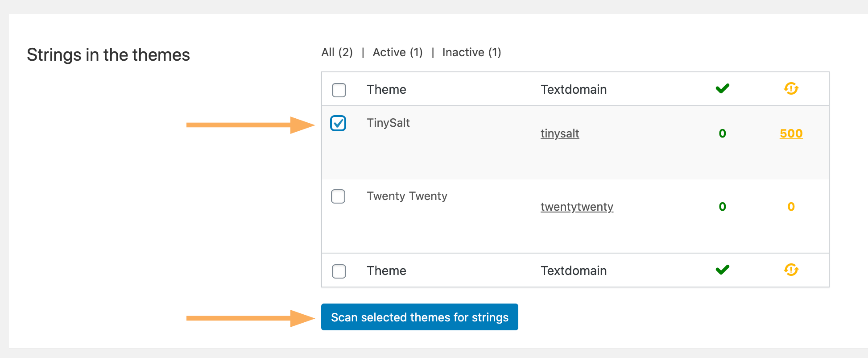Viewport: 868px width, 358px height.
Task: Check the select-all checkbox in the top header
Action: coord(339,90)
